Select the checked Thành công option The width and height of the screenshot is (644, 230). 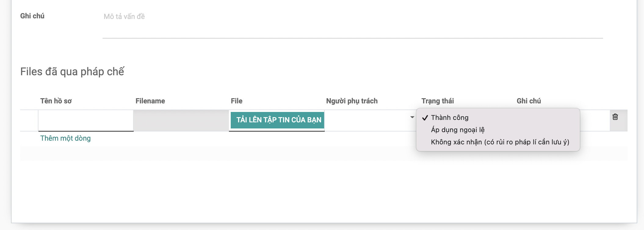coord(450,118)
